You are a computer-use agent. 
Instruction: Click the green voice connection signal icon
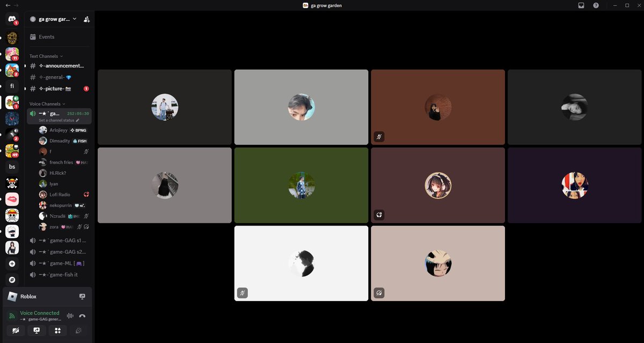click(x=12, y=316)
